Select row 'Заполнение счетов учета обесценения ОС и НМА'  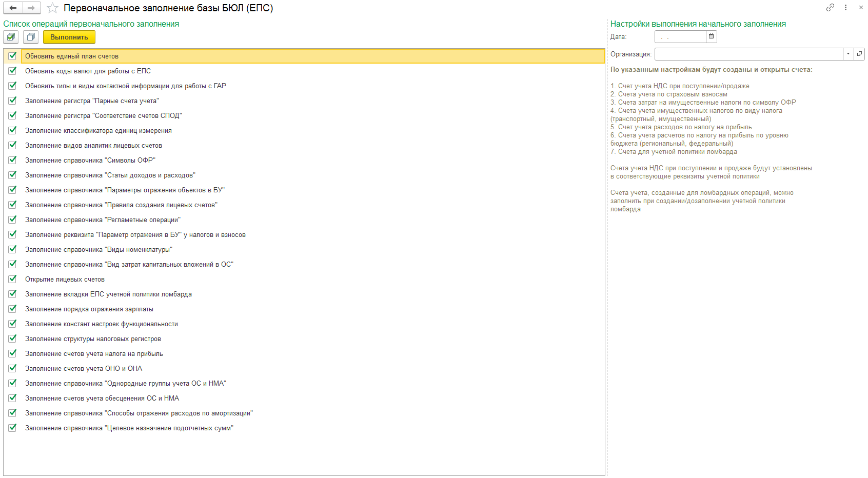point(304,398)
